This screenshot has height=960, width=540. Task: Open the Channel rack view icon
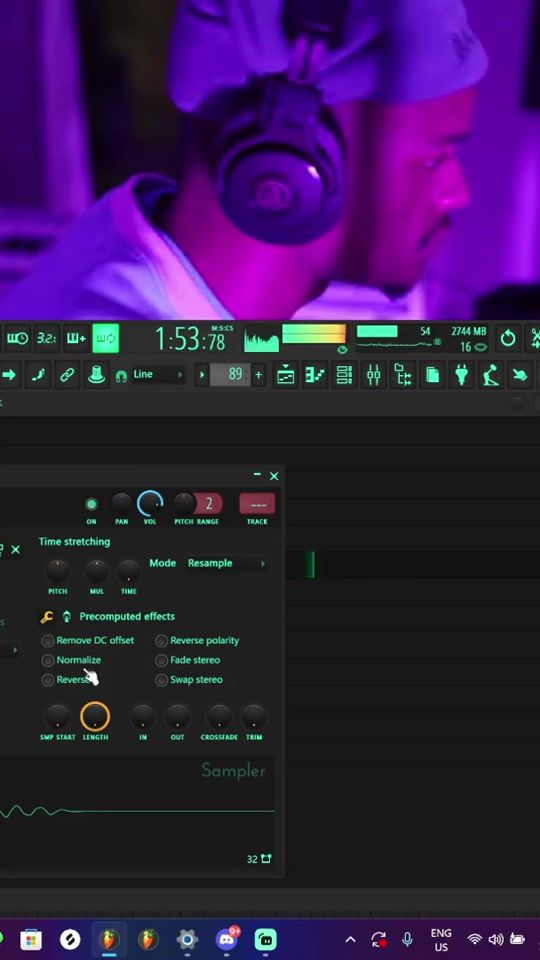point(344,375)
